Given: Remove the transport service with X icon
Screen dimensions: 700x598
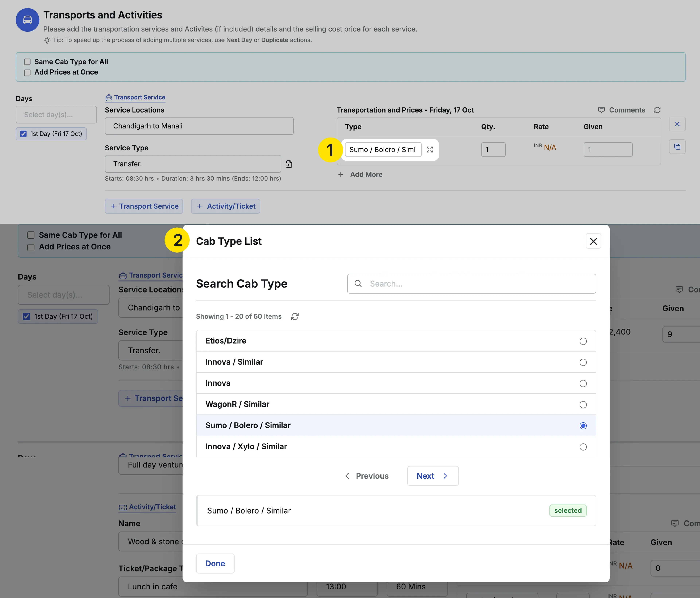Looking at the screenshot, I should click(677, 124).
